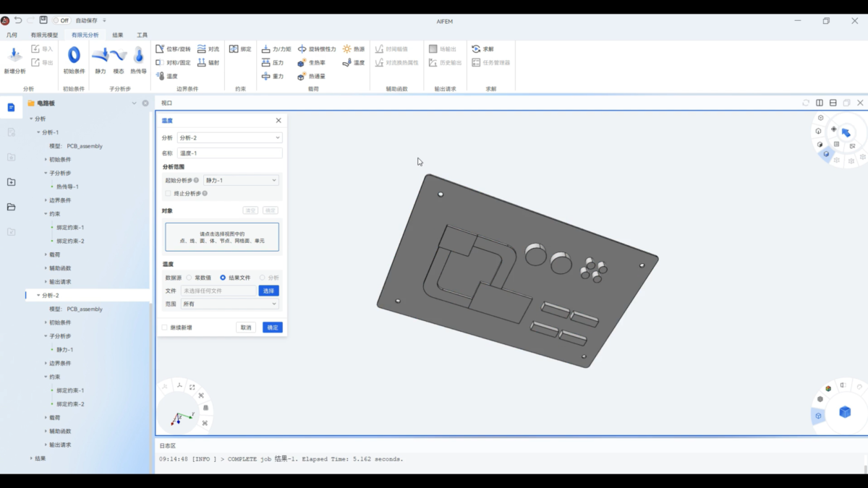
Task: Switch to the 结果 ribbon tab
Action: 118,35
